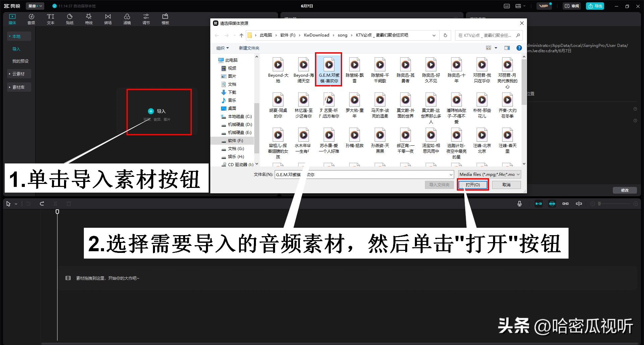Screen dimensions: 644x345
Task: Open the 音频 (Audio) panel
Action: (x=31, y=18)
